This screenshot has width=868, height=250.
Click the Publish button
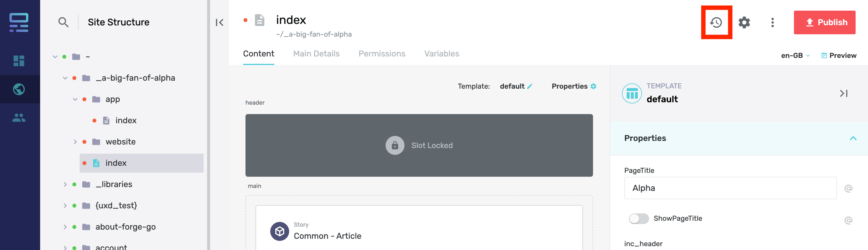click(824, 22)
